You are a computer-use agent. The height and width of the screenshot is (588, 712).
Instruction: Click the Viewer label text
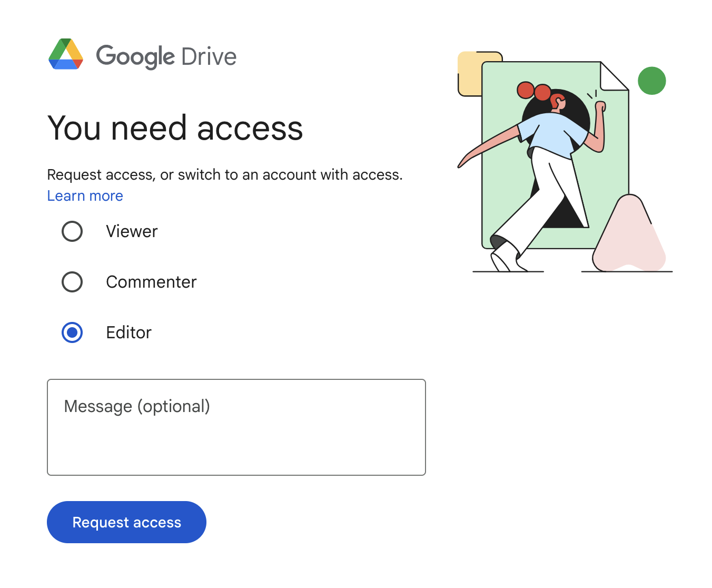132,231
